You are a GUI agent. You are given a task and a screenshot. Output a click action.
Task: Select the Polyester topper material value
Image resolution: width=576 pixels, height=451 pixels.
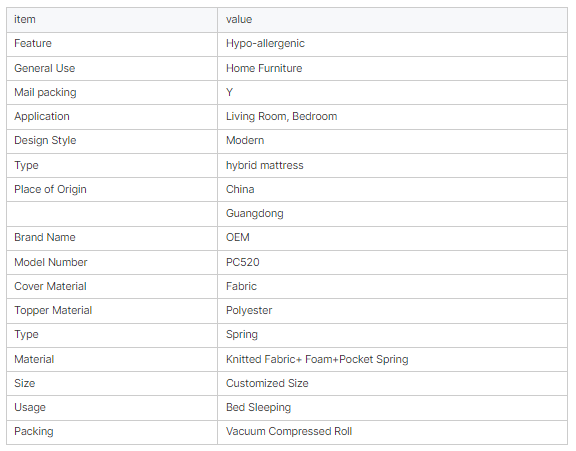[x=249, y=310]
